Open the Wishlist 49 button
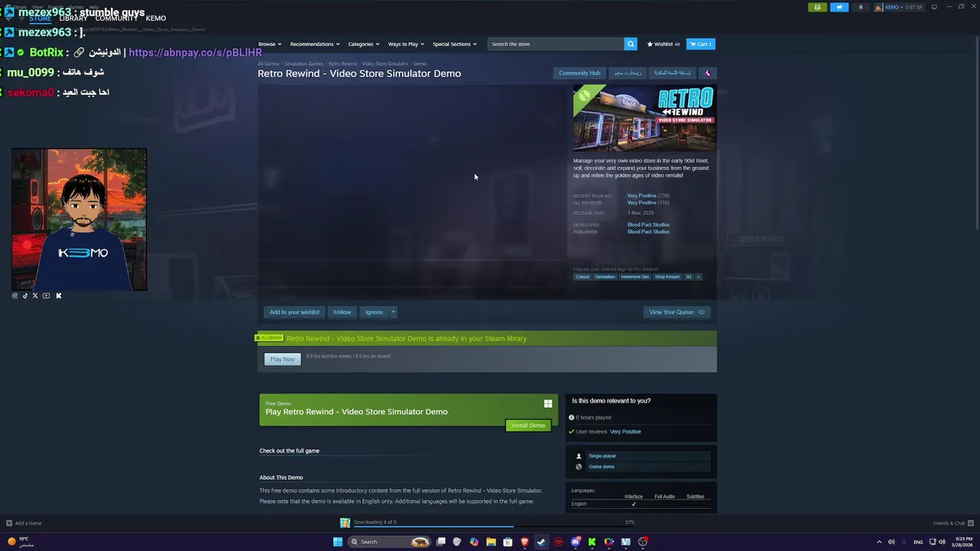Image resolution: width=980 pixels, height=551 pixels. (x=663, y=44)
